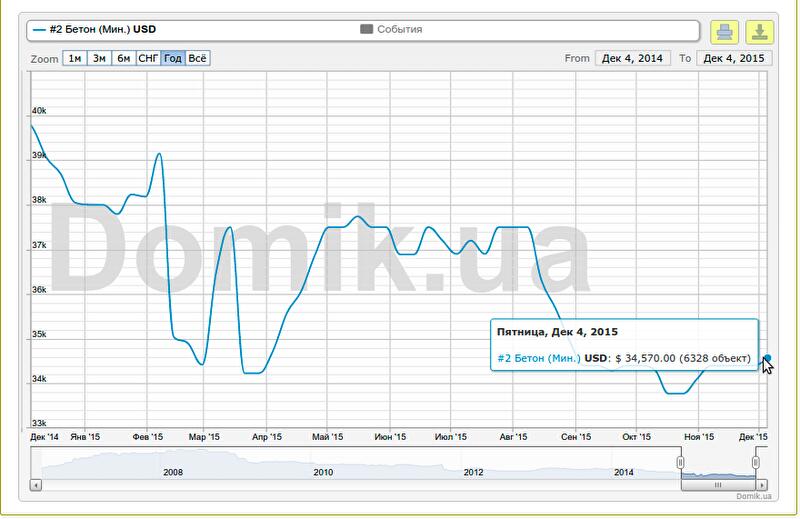The image size is (800, 519).
Task: Select the 1м zoom range
Action: point(75,58)
